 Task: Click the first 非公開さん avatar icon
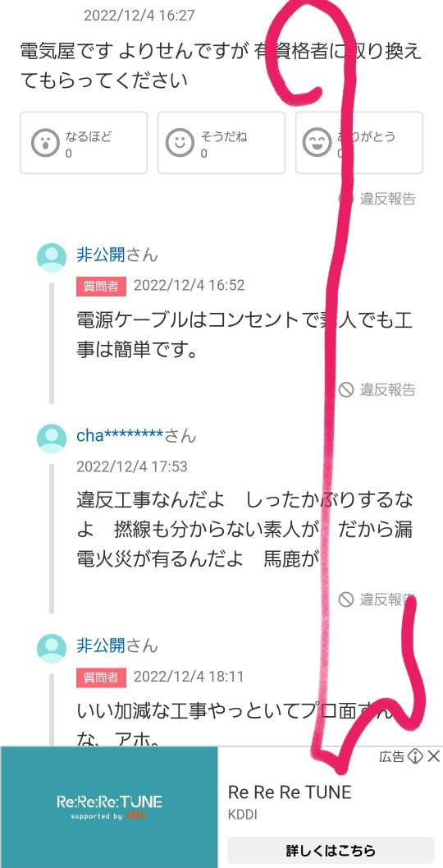pyautogui.click(x=52, y=257)
